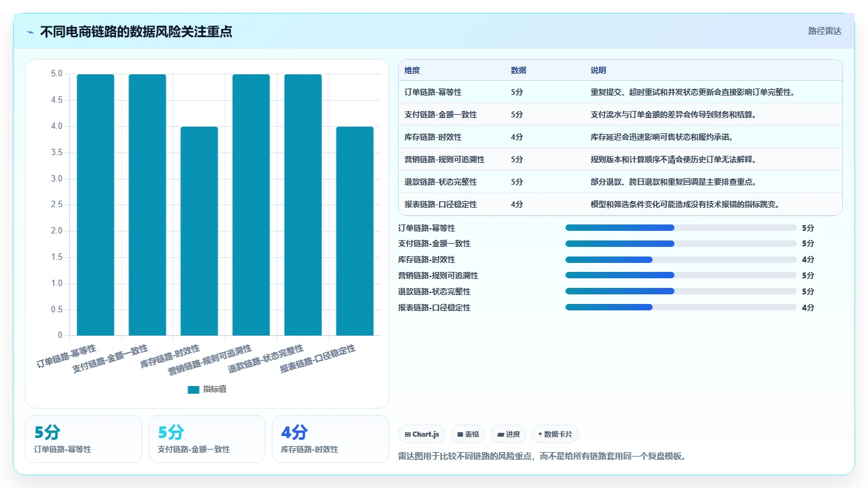Viewport: 868px width, 488px height.
Task: Click the 库存链路-时效性 bar in the chart
Action: coord(199,231)
